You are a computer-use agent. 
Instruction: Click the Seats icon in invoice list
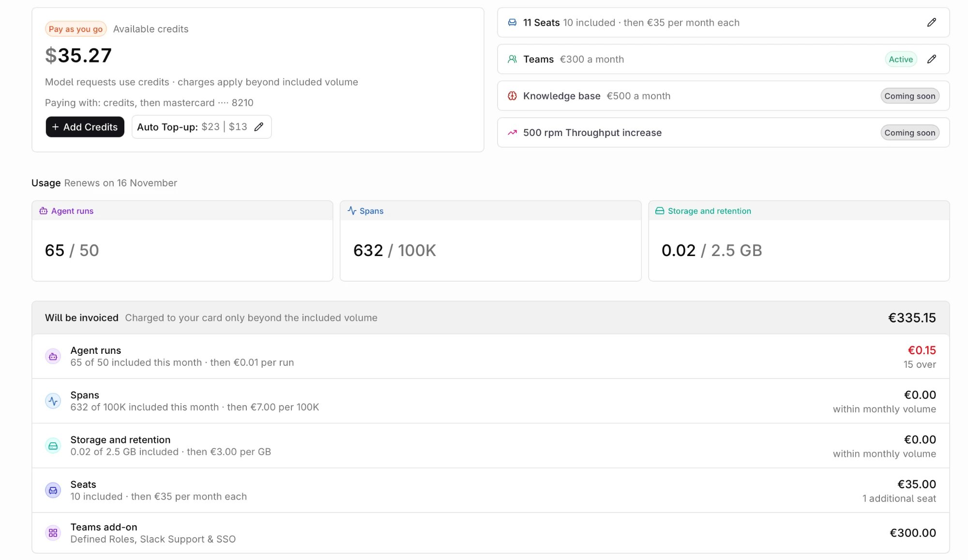click(53, 490)
